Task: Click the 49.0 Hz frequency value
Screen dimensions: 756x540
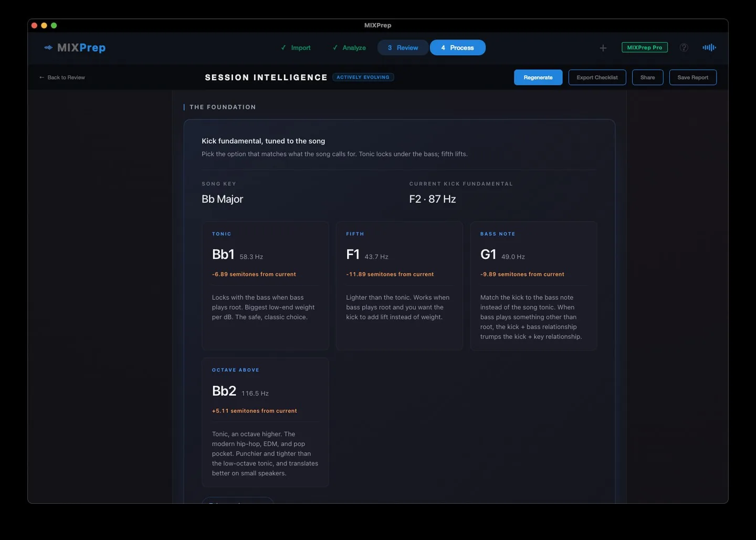Action: tap(513, 257)
